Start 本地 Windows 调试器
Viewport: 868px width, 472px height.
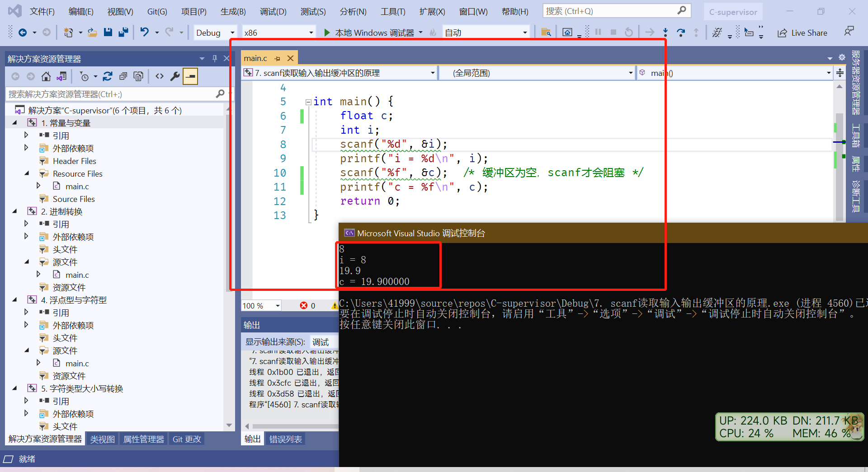coord(369,33)
